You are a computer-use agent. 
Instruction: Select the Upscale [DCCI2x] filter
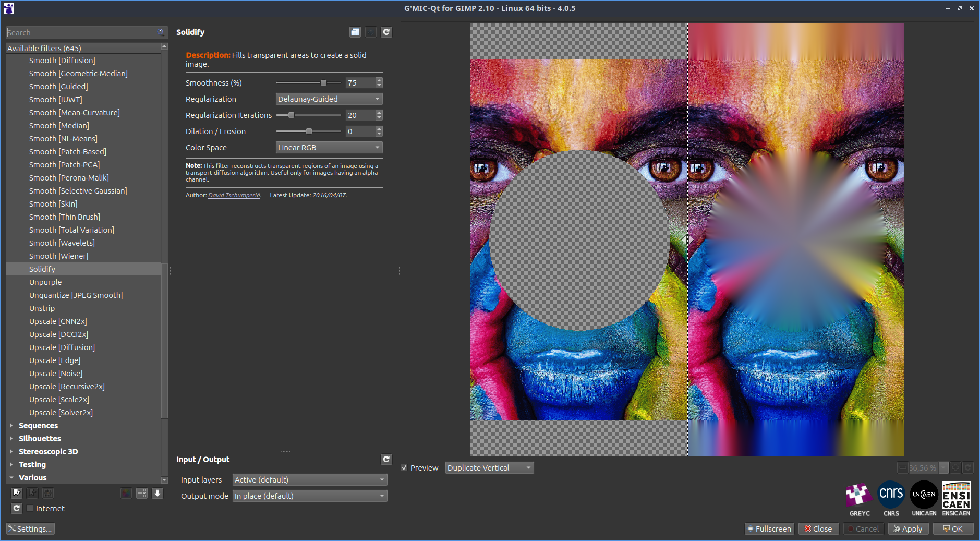tap(58, 334)
